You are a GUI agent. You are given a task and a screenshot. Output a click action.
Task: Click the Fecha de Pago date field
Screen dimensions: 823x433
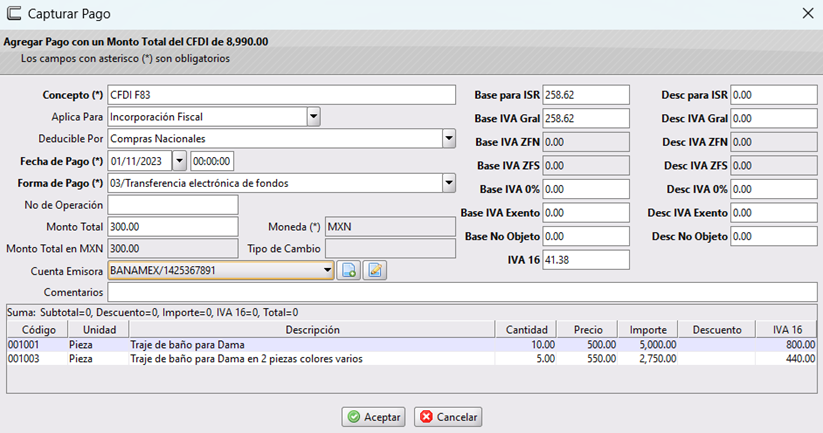(140, 161)
